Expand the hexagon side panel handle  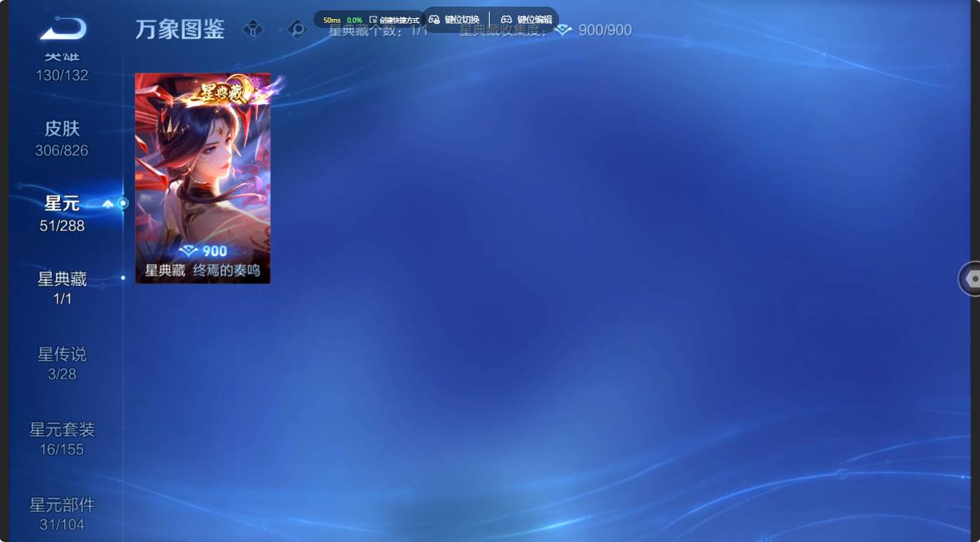[x=970, y=279]
